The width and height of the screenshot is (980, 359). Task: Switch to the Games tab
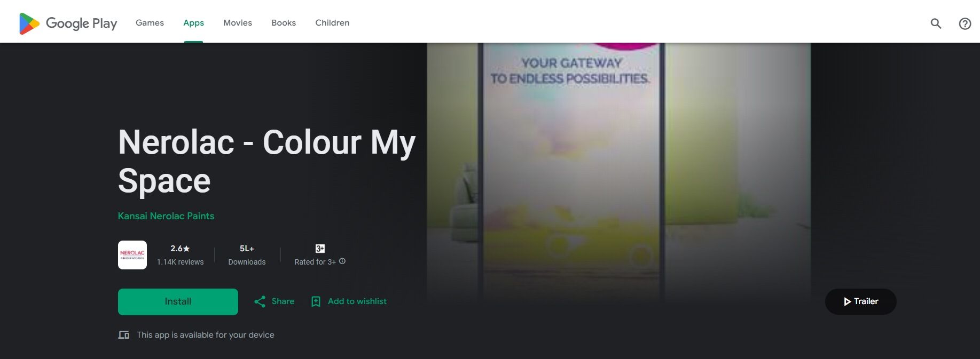tap(150, 23)
